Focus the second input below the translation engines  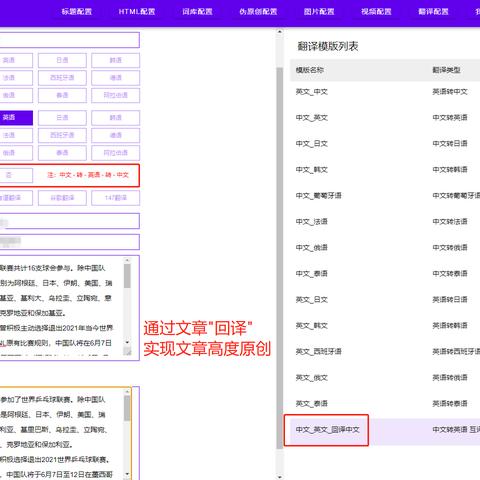pos(69,242)
